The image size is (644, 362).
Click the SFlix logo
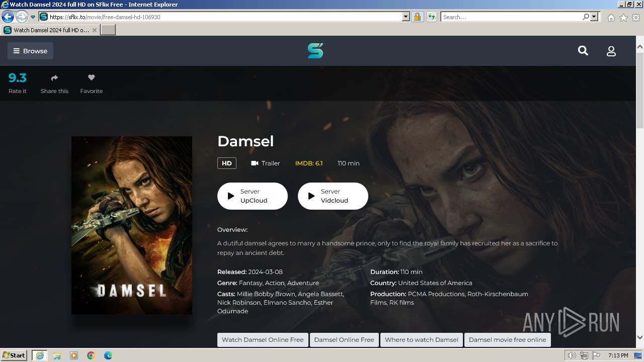coord(315,51)
